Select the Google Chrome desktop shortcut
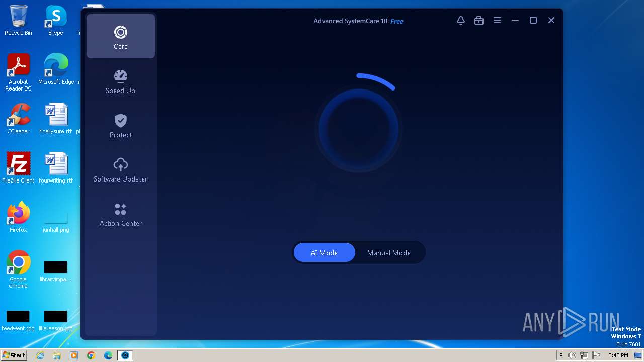 pos(18,269)
